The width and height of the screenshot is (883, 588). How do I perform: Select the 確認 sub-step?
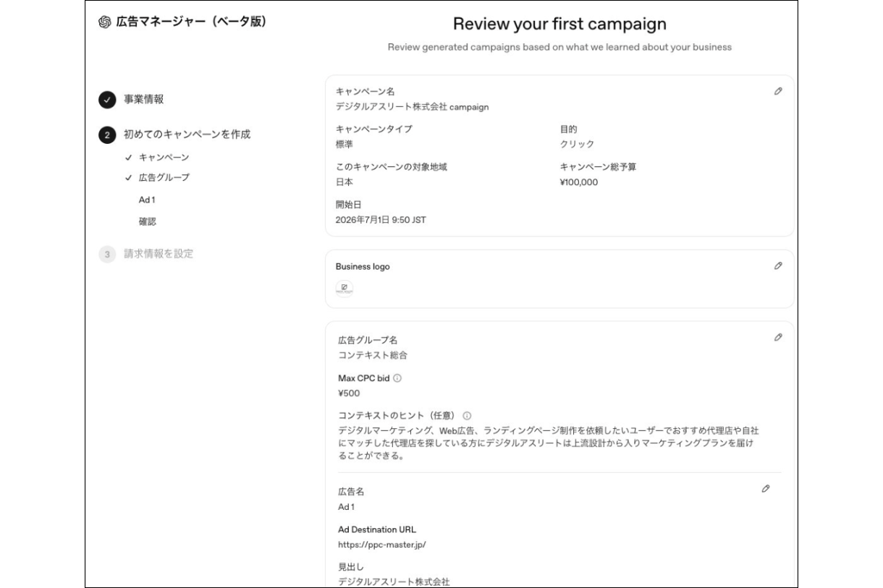148,222
